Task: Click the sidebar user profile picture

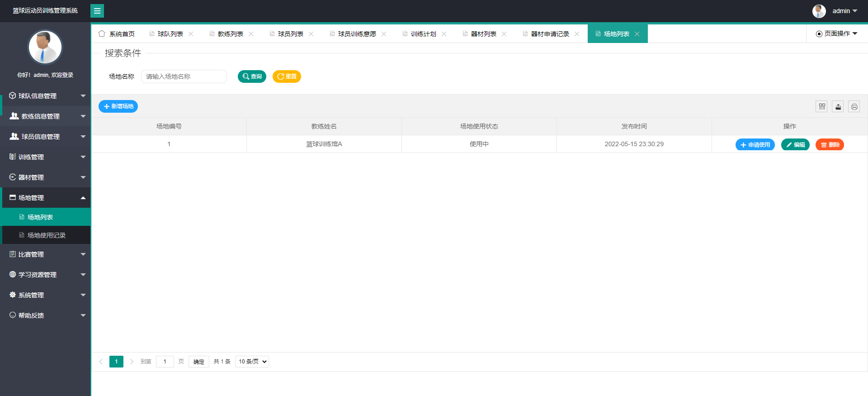Action: click(x=45, y=47)
